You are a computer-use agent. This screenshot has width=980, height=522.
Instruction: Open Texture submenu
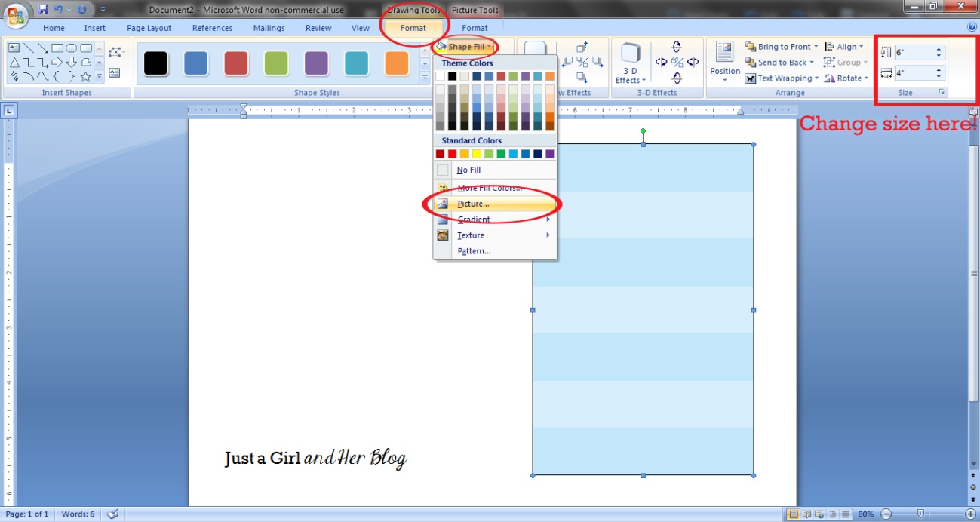[x=495, y=235]
